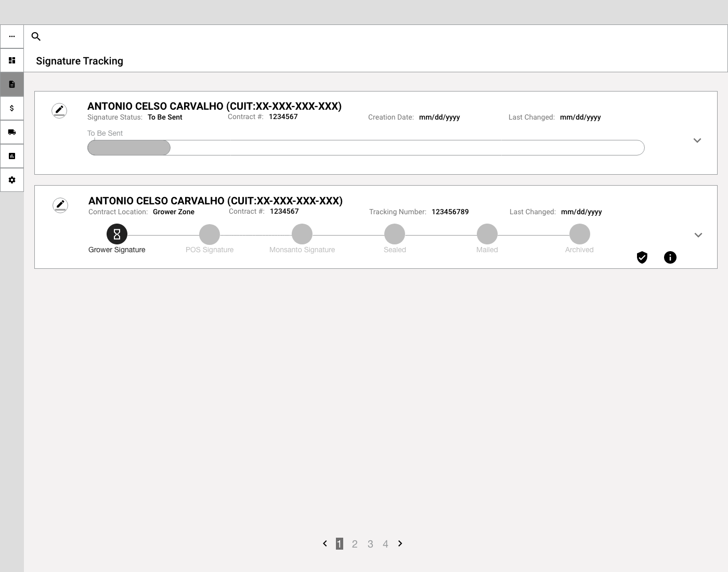Open the settings gear icon in sidebar
The height and width of the screenshot is (572, 728).
point(12,180)
